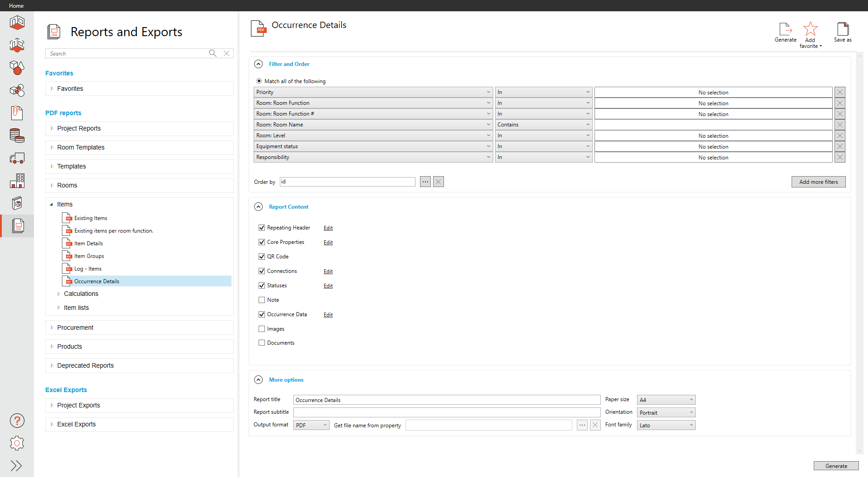Collapse the Filter and Order section
The image size is (868, 477).
tap(258, 64)
